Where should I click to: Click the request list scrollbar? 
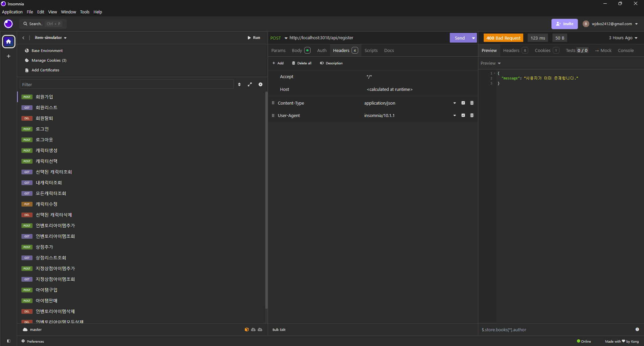[x=266, y=200]
